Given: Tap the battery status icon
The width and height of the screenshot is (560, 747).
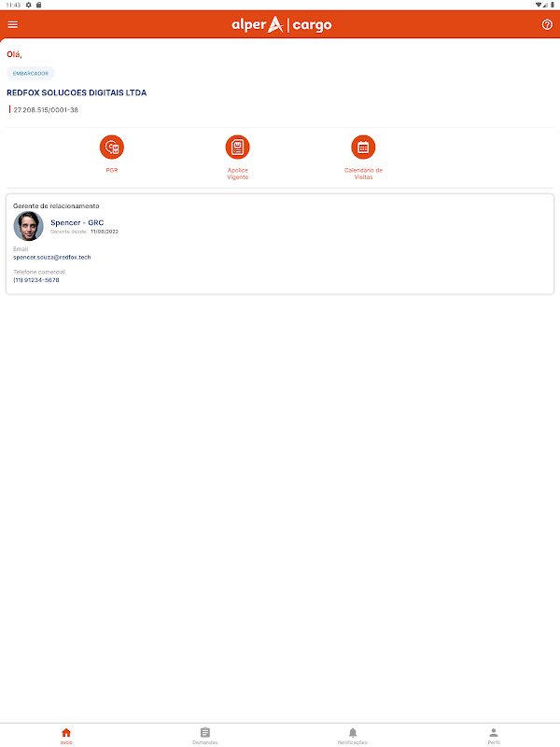Looking at the screenshot, I should click(553, 5).
